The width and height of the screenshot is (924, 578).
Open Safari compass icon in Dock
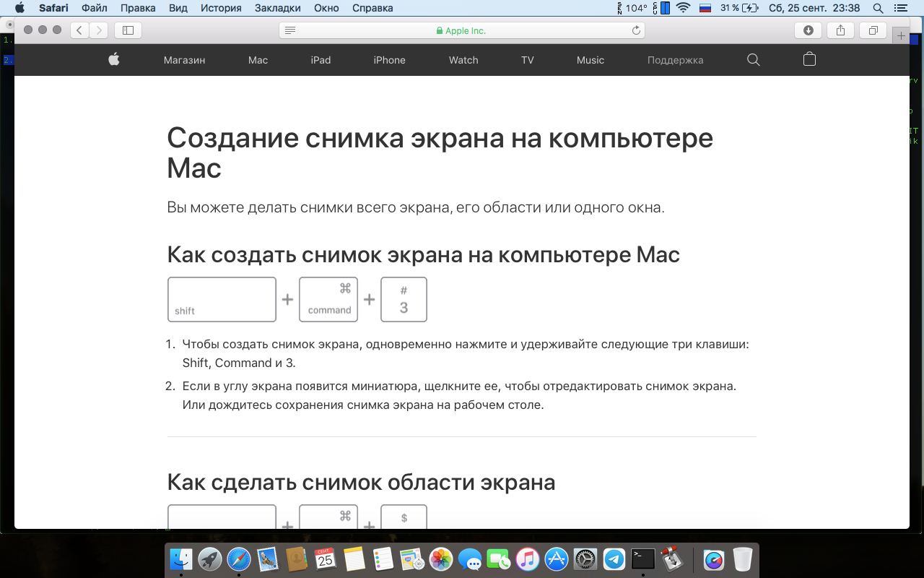239,559
